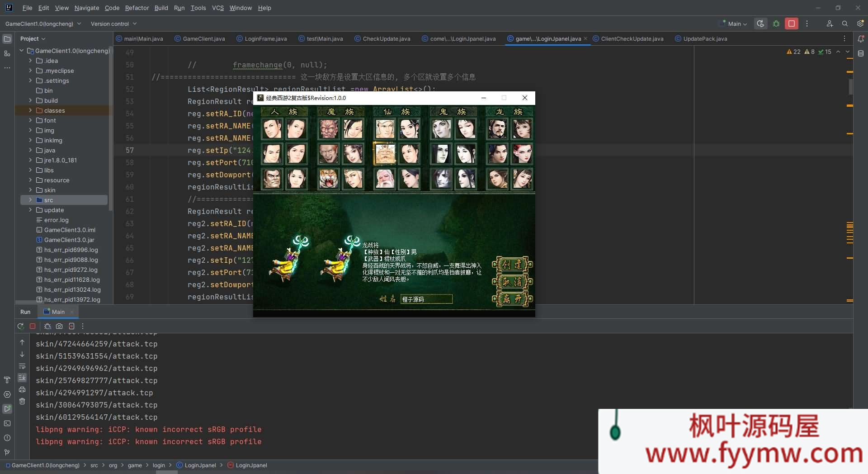Viewport: 868px width, 474px height.
Task: Expand the src folder
Action: (30, 200)
